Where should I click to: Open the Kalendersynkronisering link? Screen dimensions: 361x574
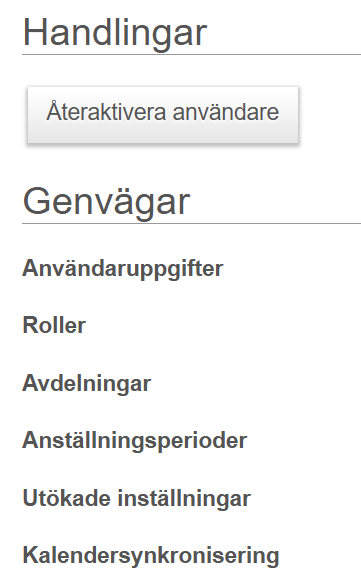click(x=151, y=557)
